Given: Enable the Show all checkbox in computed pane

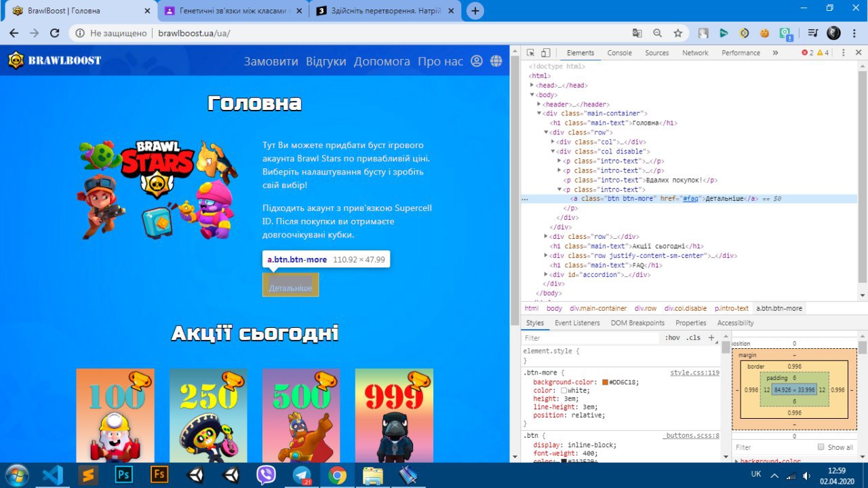Looking at the screenshot, I should click(821, 447).
